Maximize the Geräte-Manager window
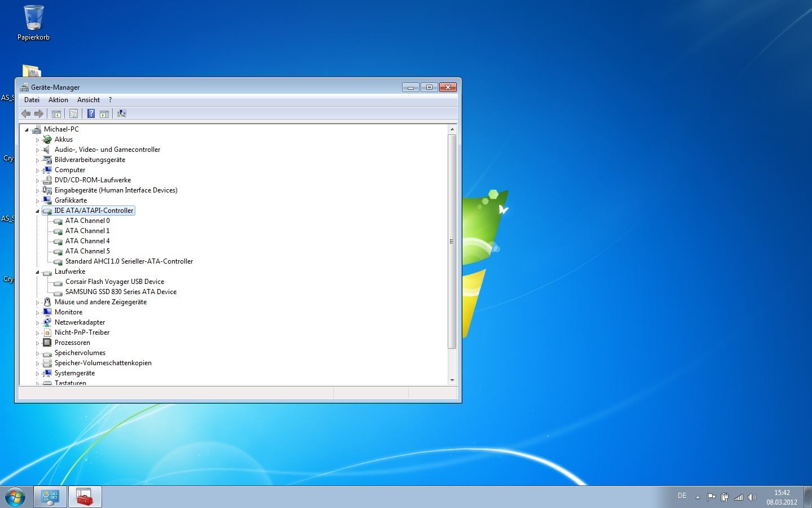Image resolution: width=812 pixels, height=508 pixels. tap(429, 87)
